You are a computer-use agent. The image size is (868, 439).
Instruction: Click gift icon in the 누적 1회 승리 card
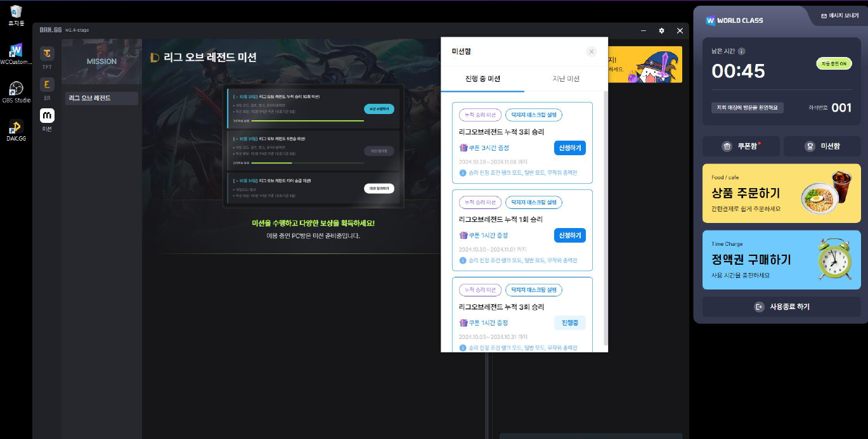pos(463,235)
